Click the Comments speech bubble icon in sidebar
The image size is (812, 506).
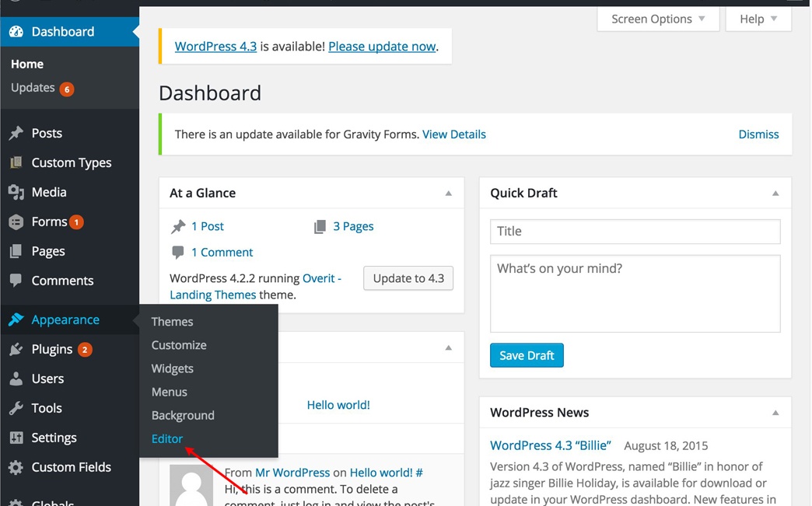point(16,281)
